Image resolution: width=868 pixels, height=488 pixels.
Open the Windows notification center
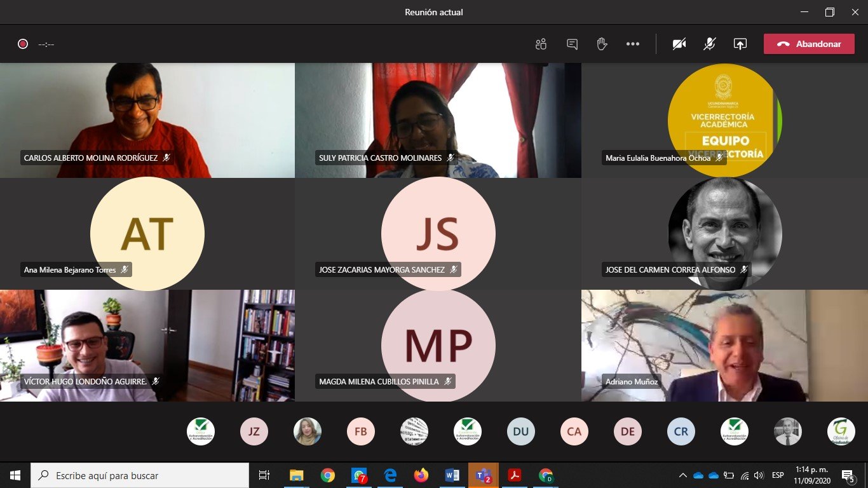(848, 475)
